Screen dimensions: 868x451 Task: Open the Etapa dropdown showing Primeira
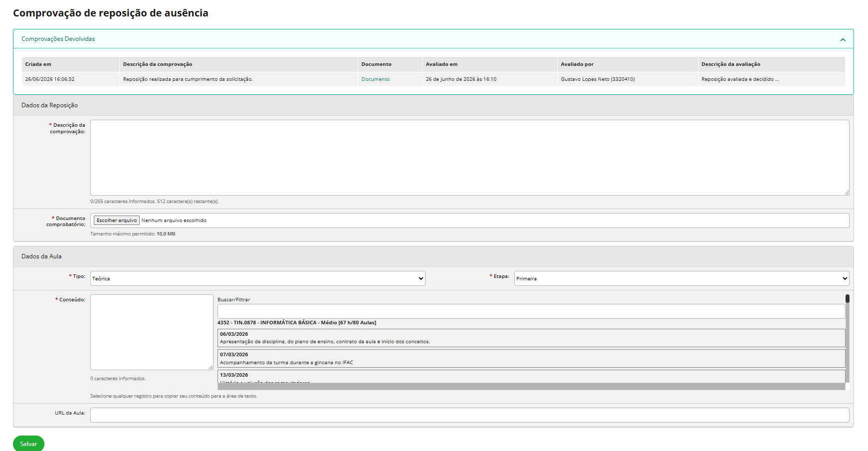point(681,278)
